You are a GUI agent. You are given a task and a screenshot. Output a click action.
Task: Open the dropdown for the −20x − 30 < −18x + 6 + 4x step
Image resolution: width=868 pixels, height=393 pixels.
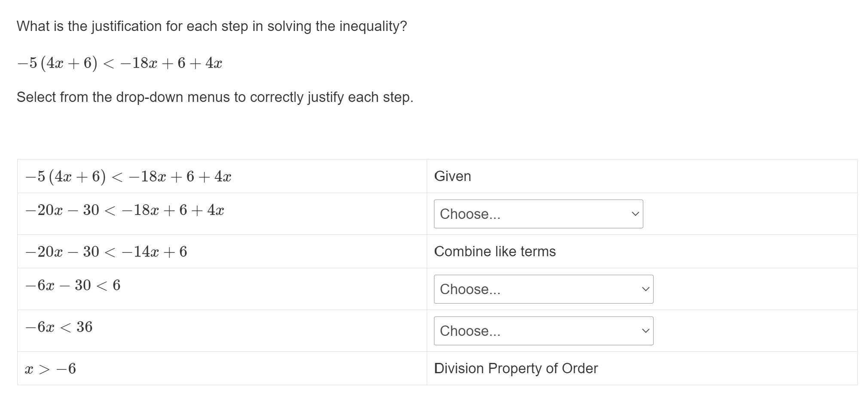[538, 214]
